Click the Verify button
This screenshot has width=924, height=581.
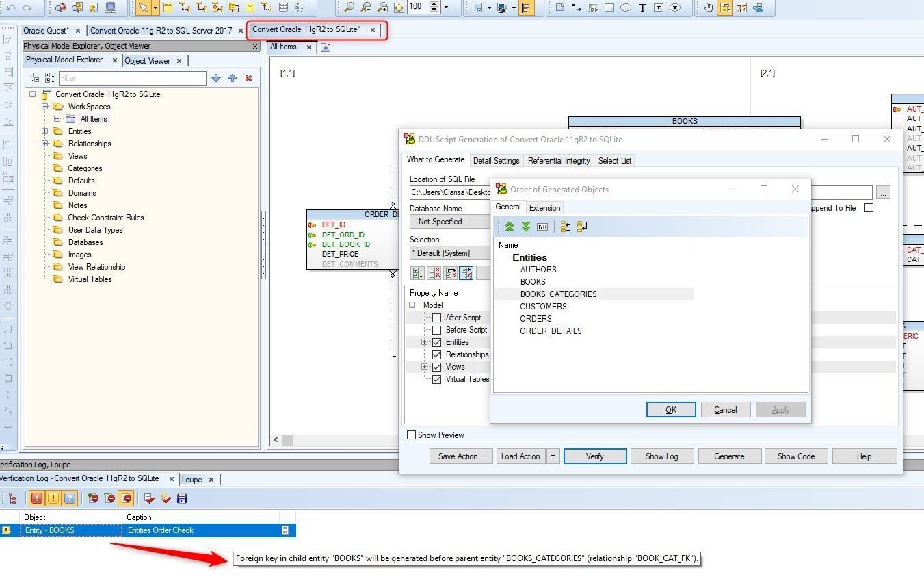(595, 456)
